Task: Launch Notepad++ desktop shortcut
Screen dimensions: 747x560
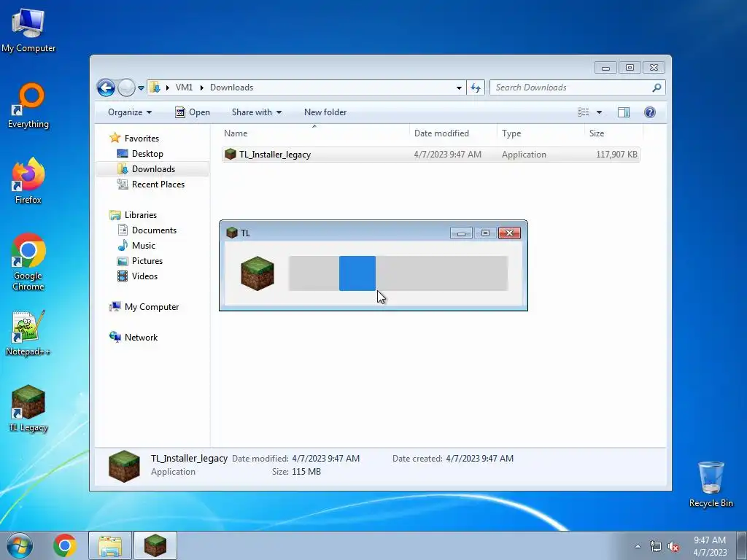Action: pos(28,333)
